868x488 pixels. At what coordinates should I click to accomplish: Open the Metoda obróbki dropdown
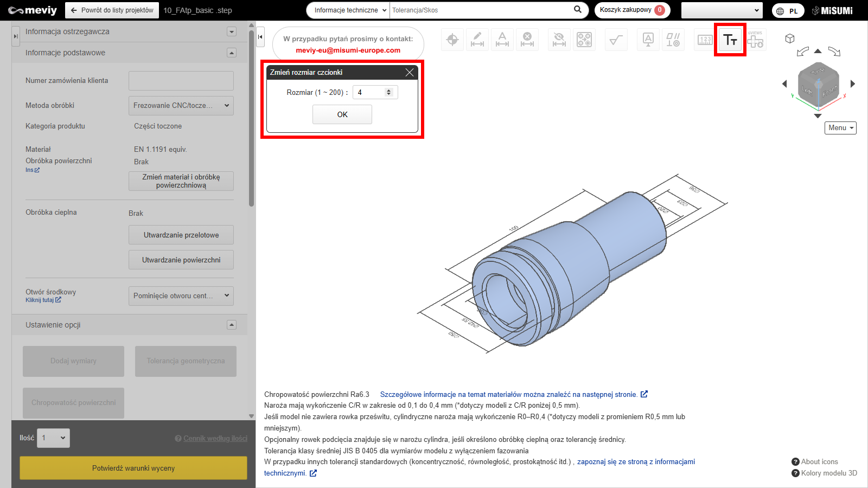point(181,106)
